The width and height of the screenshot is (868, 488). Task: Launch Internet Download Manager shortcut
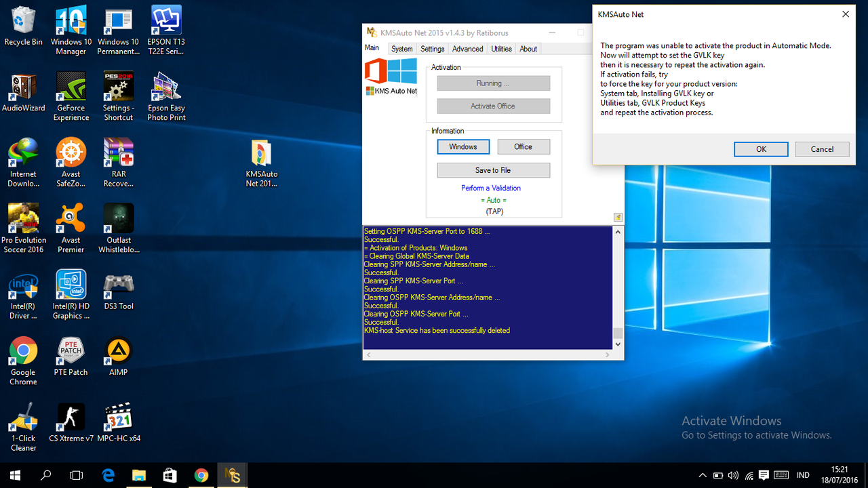click(23, 163)
